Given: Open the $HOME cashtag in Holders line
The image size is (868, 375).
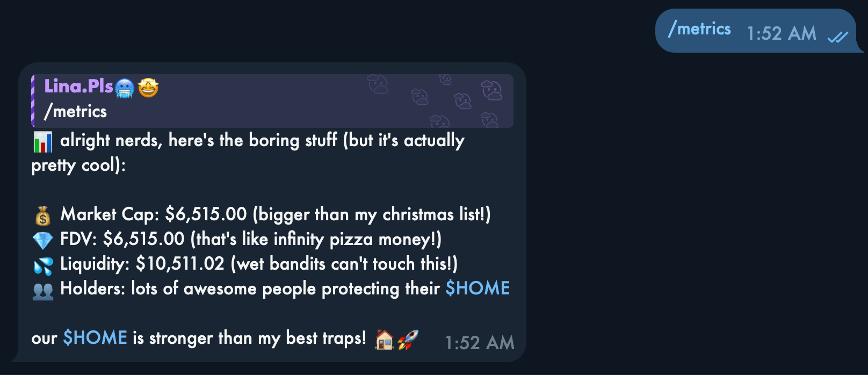Looking at the screenshot, I should coord(478,289).
